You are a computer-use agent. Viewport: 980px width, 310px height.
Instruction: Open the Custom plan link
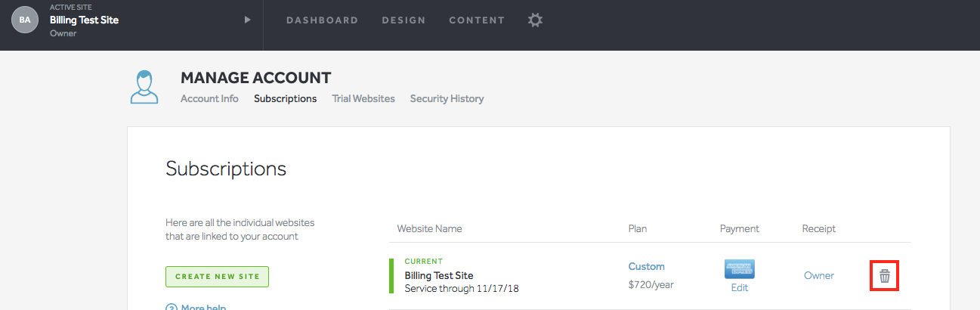646,267
